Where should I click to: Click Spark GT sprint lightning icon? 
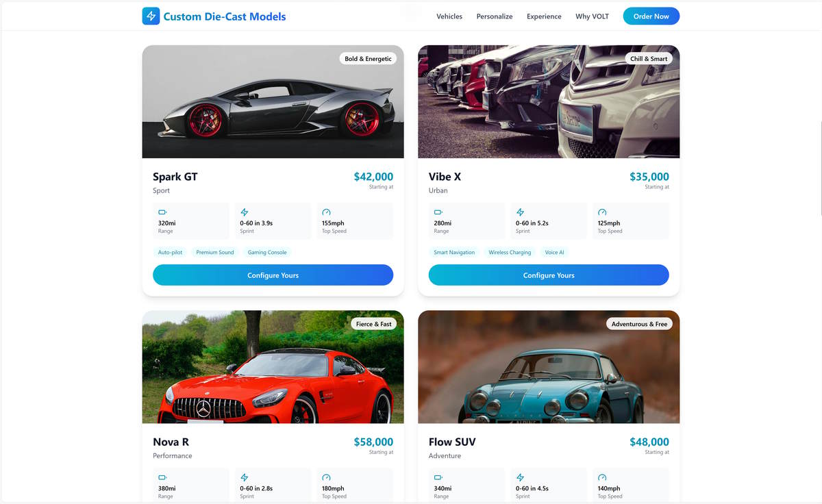click(245, 212)
